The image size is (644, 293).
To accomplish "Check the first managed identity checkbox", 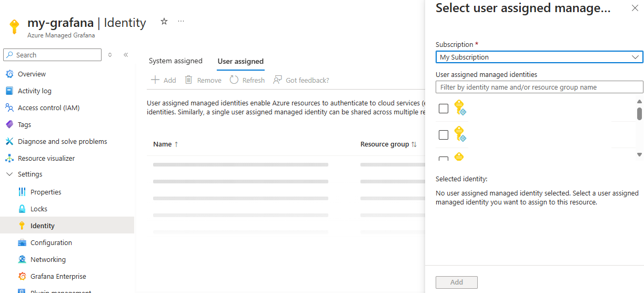I will point(444,109).
